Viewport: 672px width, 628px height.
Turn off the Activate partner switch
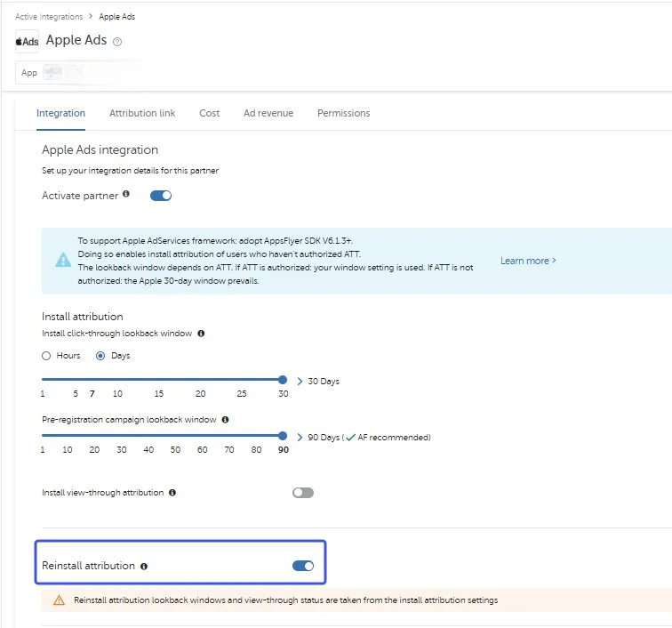pos(161,196)
